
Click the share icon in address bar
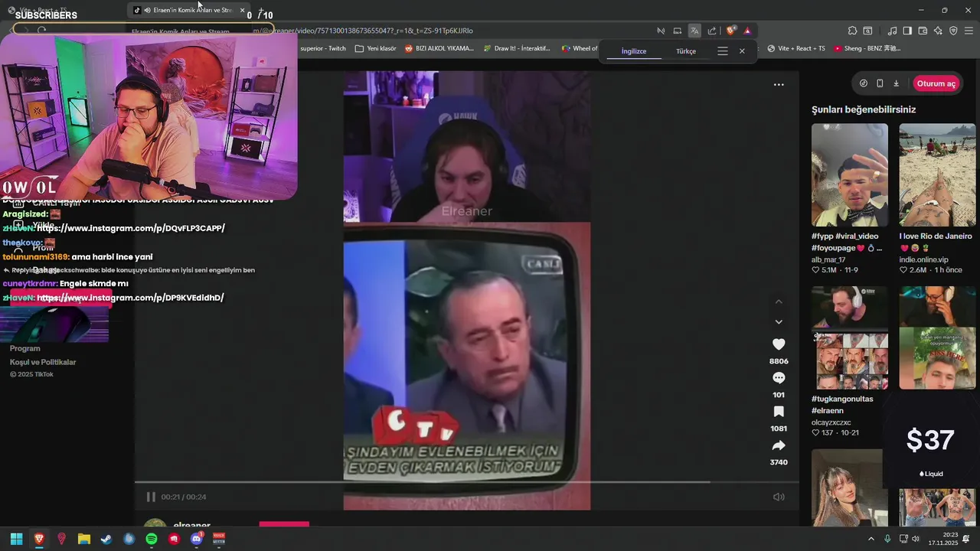coord(712,31)
